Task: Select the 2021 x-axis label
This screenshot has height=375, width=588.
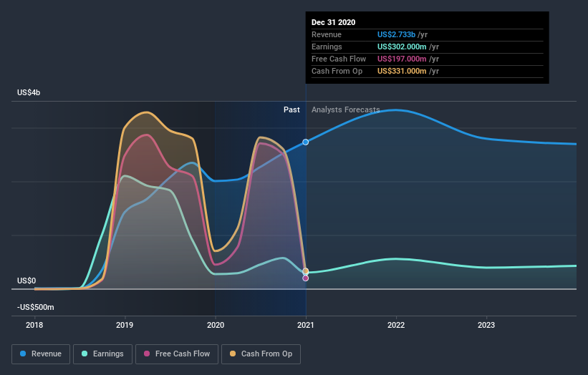Action: (x=306, y=325)
